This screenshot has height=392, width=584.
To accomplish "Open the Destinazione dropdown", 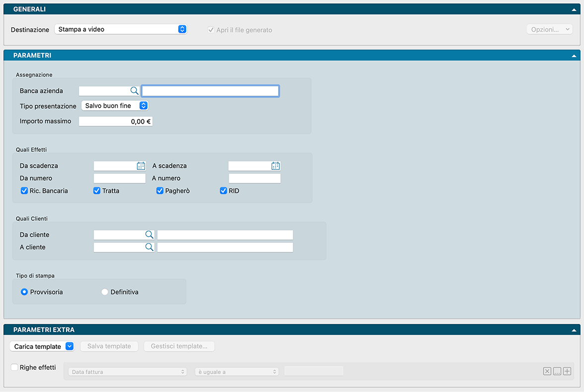I will click(120, 29).
